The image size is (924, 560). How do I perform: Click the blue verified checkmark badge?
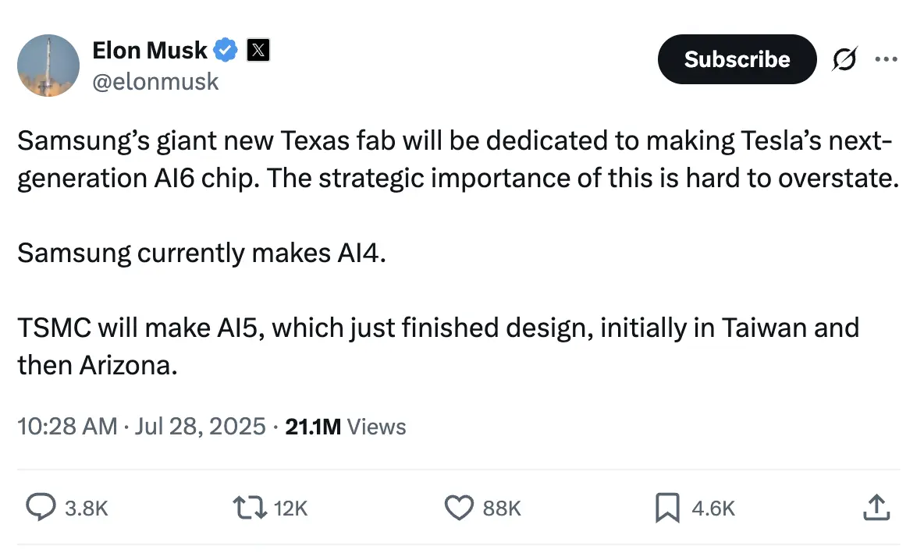coord(226,51)
